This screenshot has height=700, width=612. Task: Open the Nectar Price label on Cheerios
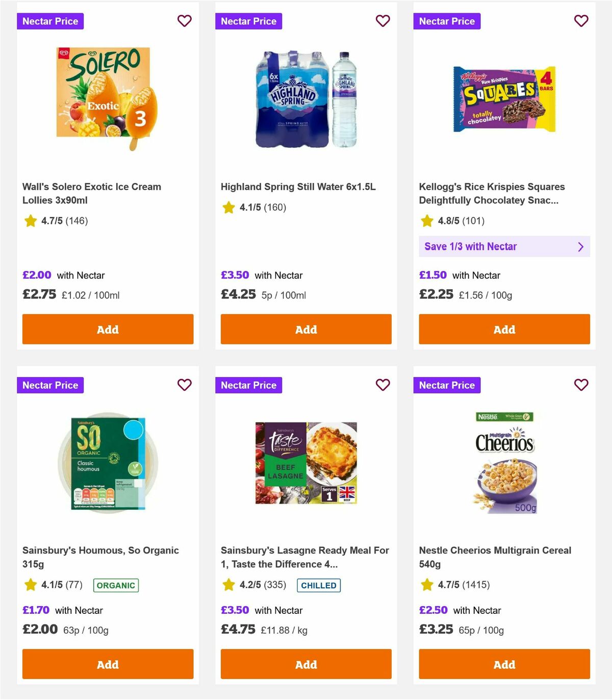(447, 385)
